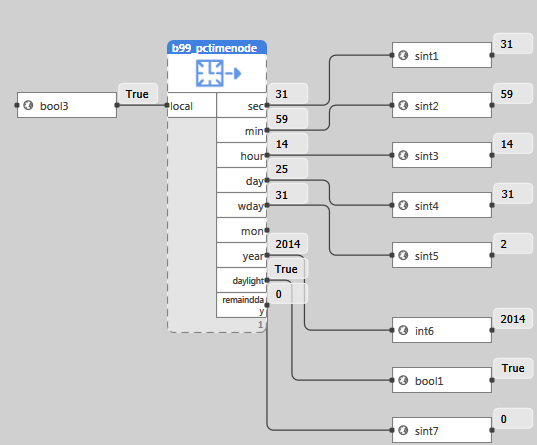Image resolution: width=537 pixels, height=445 pixels.
Task: Click the 0 value label at remaindday output
Action: click(288, 294)
